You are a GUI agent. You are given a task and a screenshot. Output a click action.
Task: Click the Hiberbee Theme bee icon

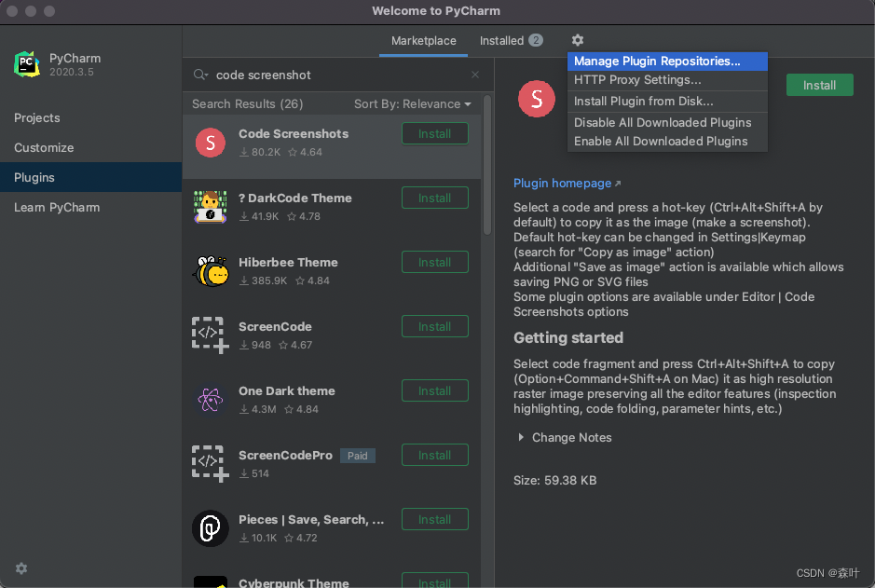pyautogui.click(x=211, y=271)
